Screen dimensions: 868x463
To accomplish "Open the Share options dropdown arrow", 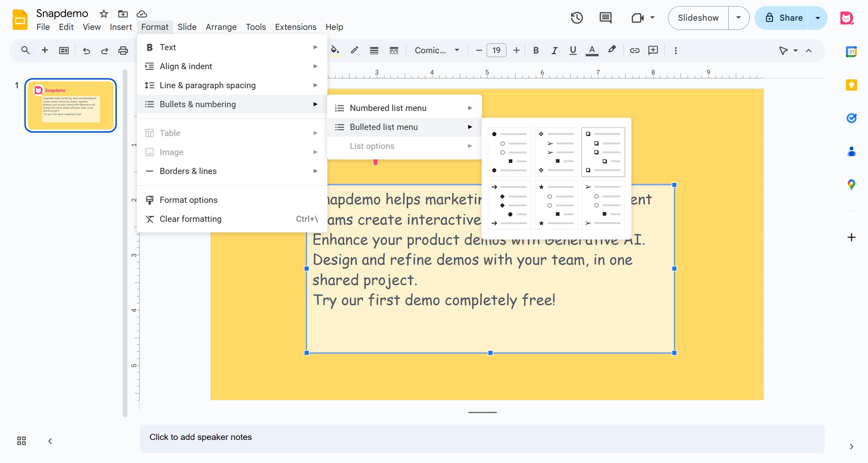I will pos(817,18).
